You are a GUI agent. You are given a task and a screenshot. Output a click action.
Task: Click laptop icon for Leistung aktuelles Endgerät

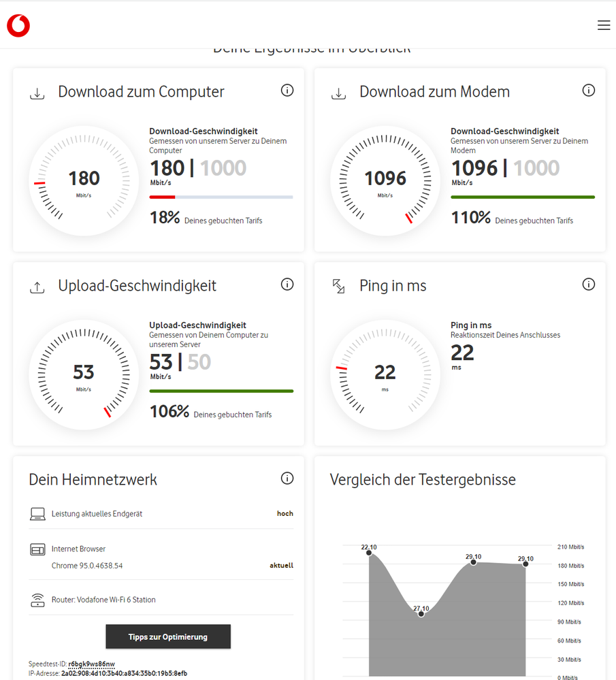(37, 514)
